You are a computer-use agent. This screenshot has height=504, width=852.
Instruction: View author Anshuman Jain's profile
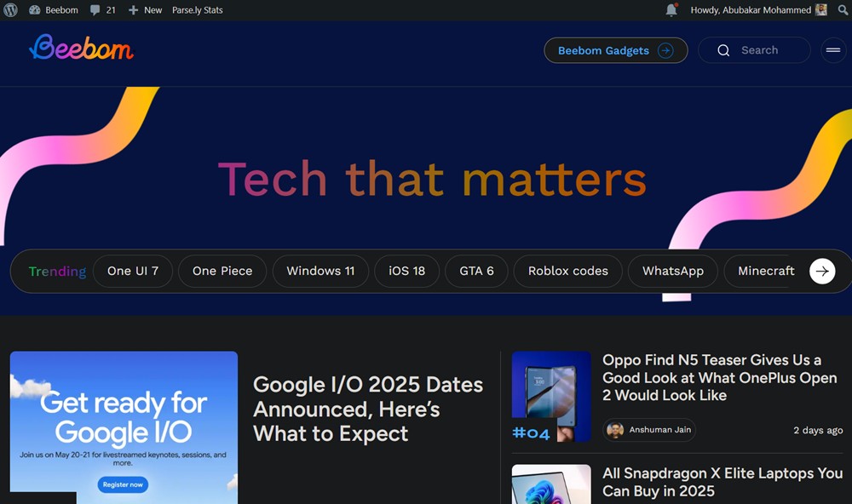pyautogui.click(x=649, y=430)
